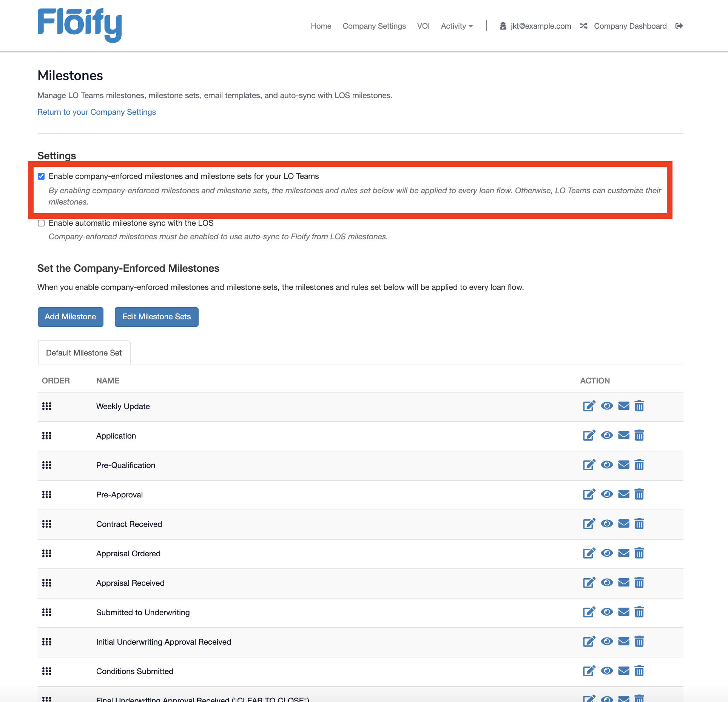Screen dimensions: 728x702
Task: Open email template for Pre-Qualification milestone
Action: click(x=624, y=465)
